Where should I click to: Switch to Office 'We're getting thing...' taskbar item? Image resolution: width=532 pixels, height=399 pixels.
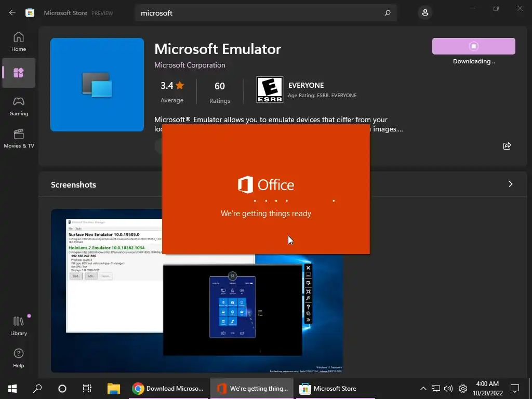click(252, 389)
